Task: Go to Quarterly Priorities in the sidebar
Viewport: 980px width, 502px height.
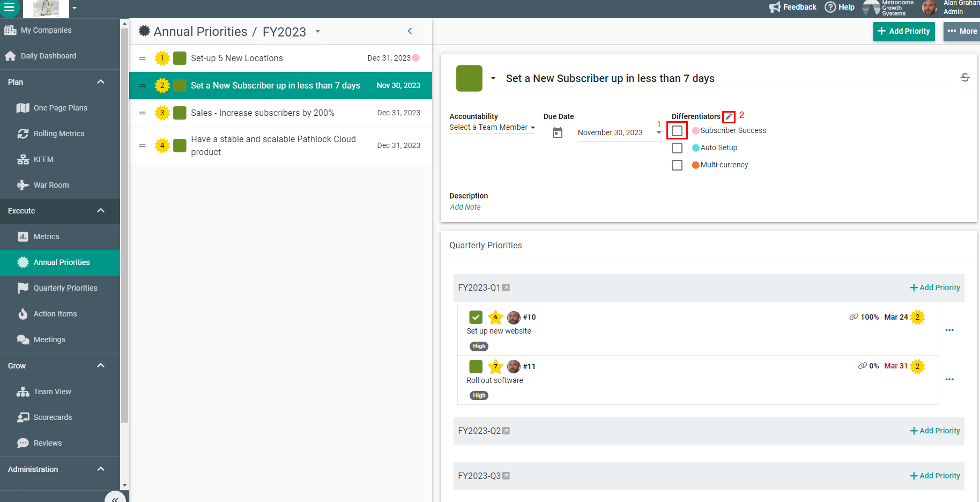Action: 65,288
